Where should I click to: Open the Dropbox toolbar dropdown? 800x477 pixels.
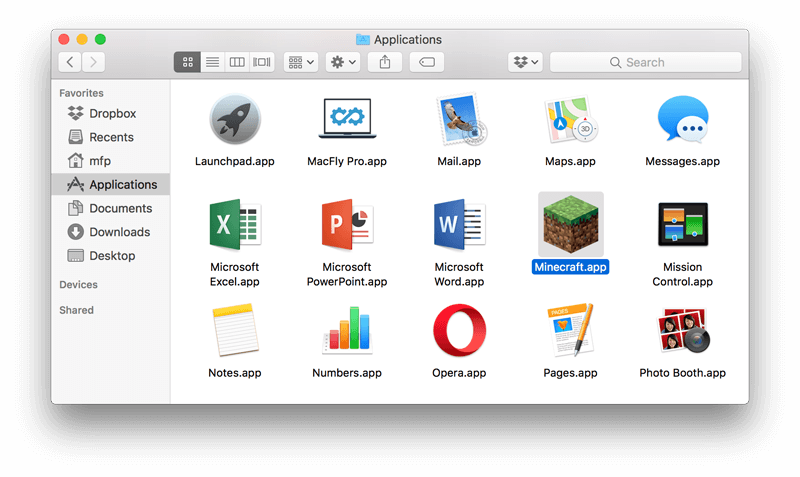[x=525, y=62]
